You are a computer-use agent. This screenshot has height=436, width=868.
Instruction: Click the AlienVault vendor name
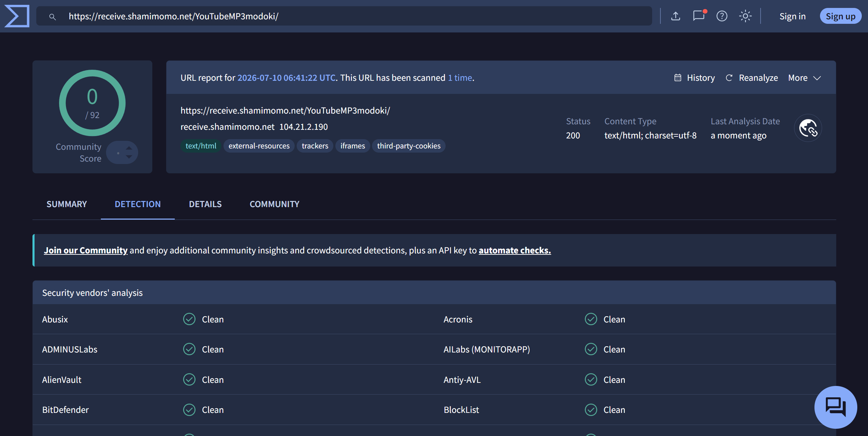coord(61,380)
